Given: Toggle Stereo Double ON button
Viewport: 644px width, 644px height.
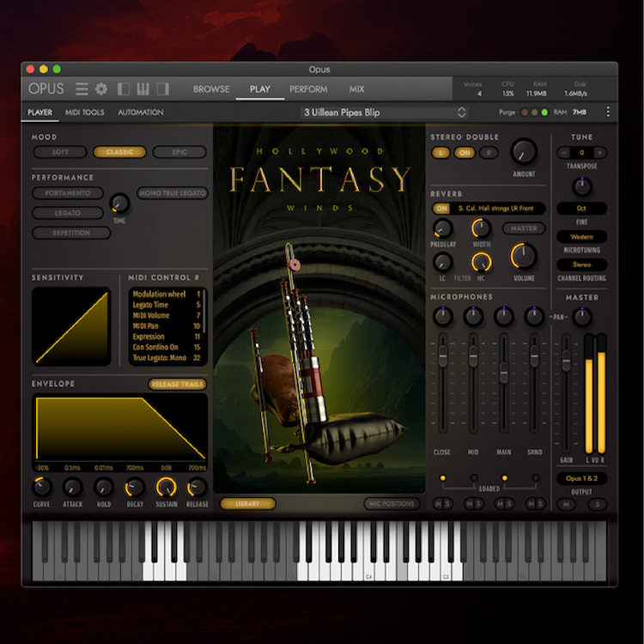Looking at the screenshot, I should click(x=465, y=153).
